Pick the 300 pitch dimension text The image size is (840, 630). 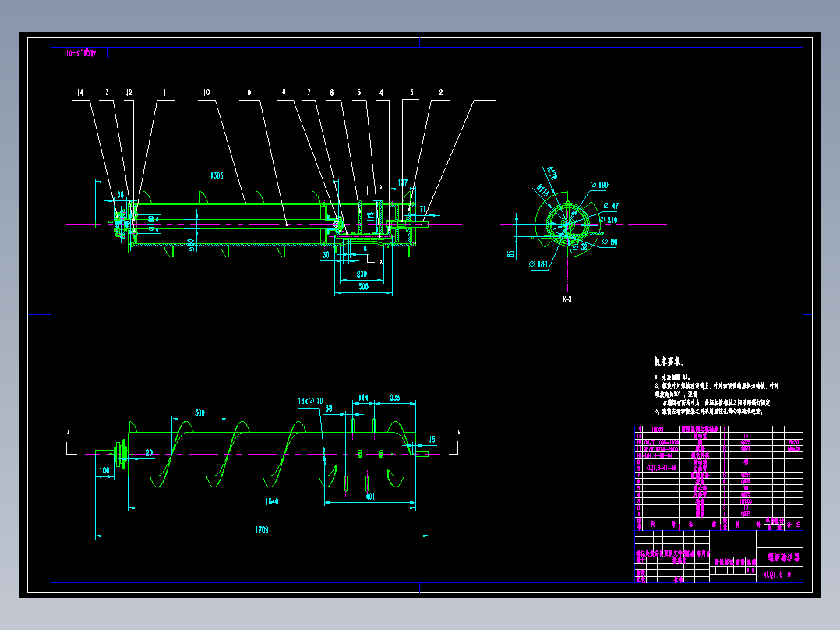(199, 412)
